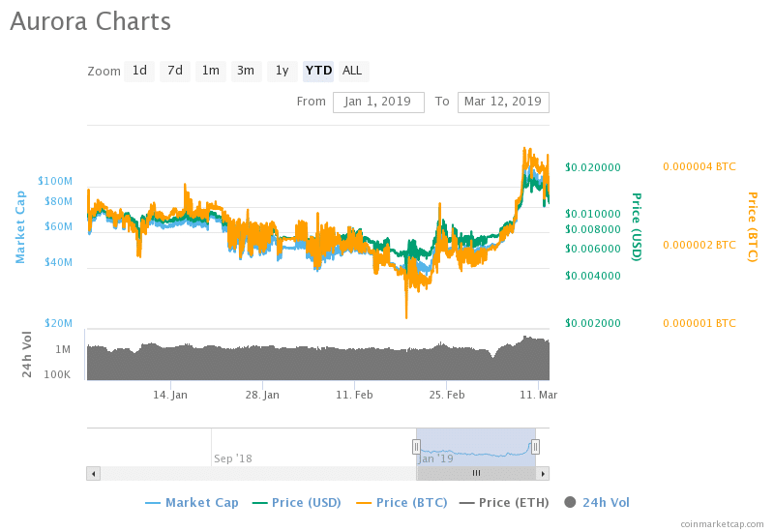Click the 11. Mar axis label
The width and height of the screenshot is (774, 532).
point(539,395)
